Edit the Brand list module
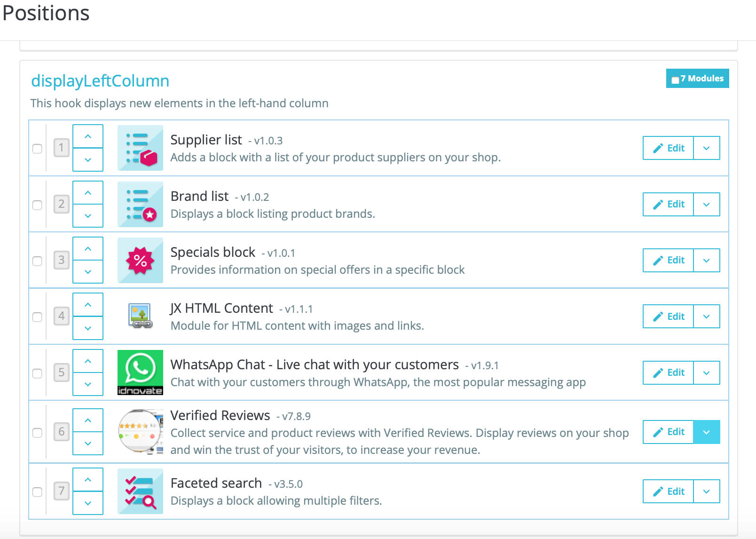Screen dimensions: 756x539 (x=668, y=204)
